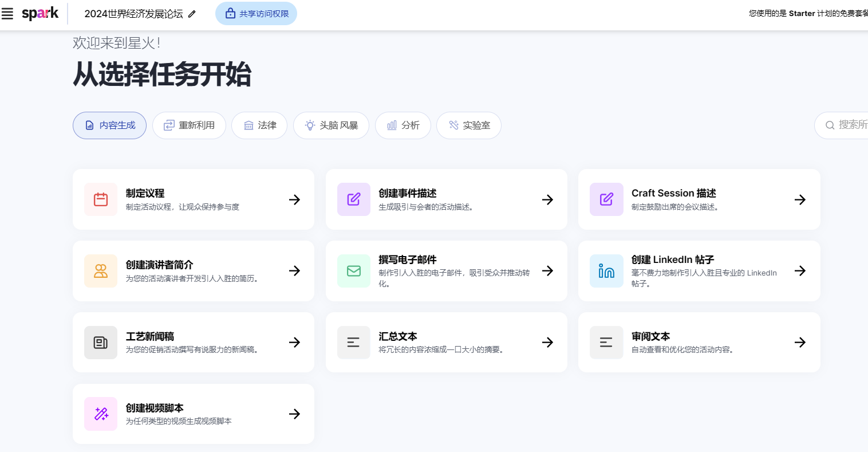Click the LinkedIn icon on the post card
This screenshot has width=868, height=452.
point(606,271)
